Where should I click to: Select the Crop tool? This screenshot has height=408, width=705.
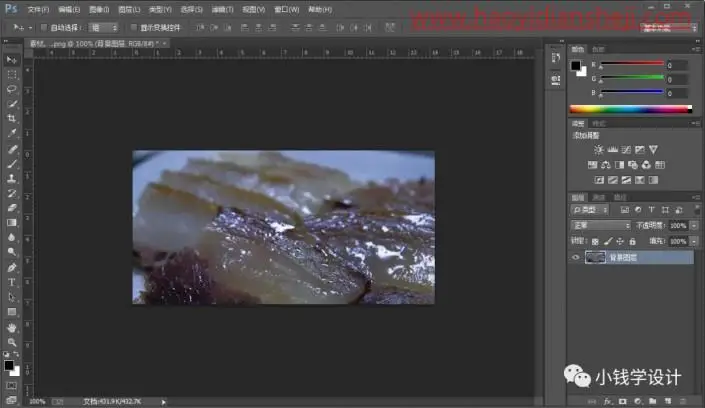(12, 119)
